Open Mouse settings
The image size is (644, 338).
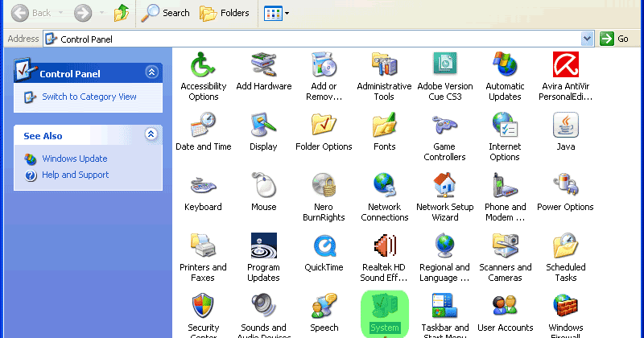pyautogui.click(x=264, y=192)
